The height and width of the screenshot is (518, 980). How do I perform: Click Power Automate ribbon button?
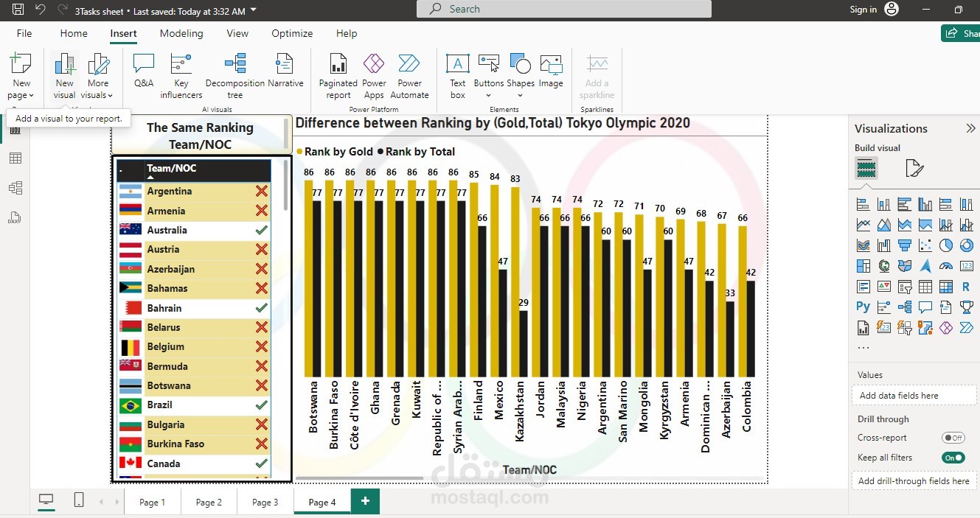409,77
